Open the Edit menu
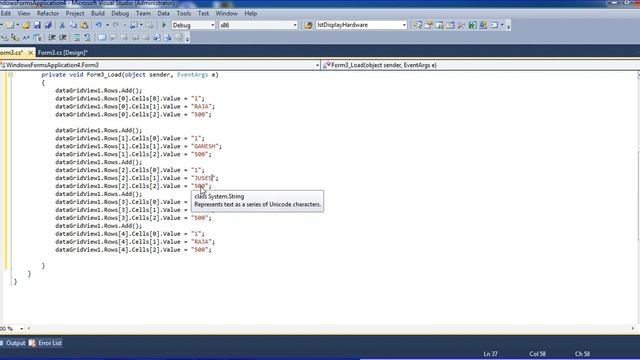The width and height of the screenshot is (640, 360). [x=6, y=13]
